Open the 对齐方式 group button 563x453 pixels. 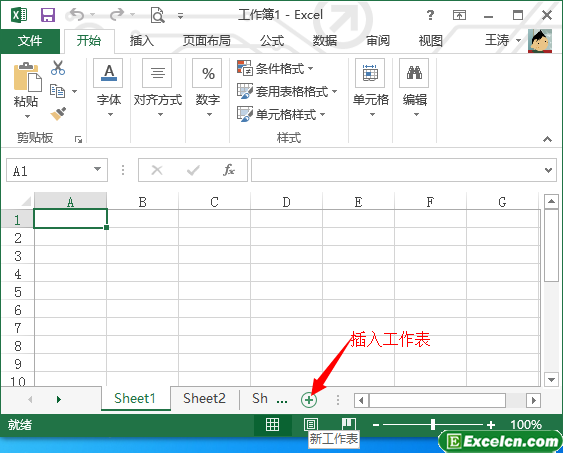coord(158,88)
